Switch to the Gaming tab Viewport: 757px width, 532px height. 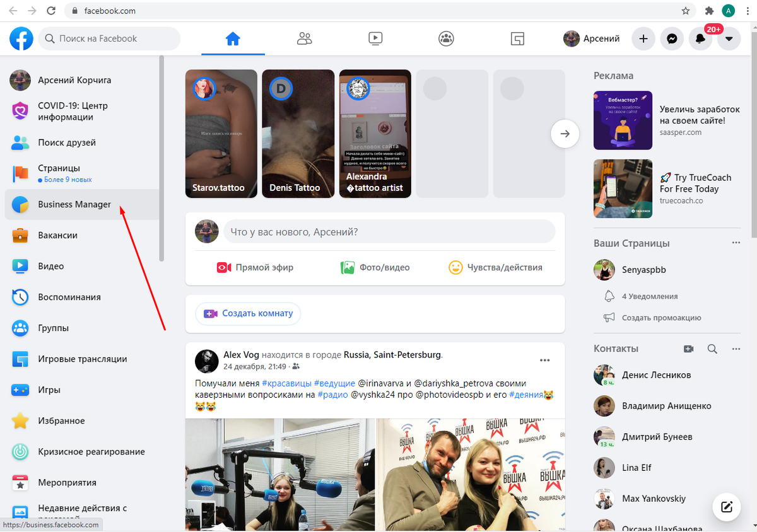click(x=517, y=38)
